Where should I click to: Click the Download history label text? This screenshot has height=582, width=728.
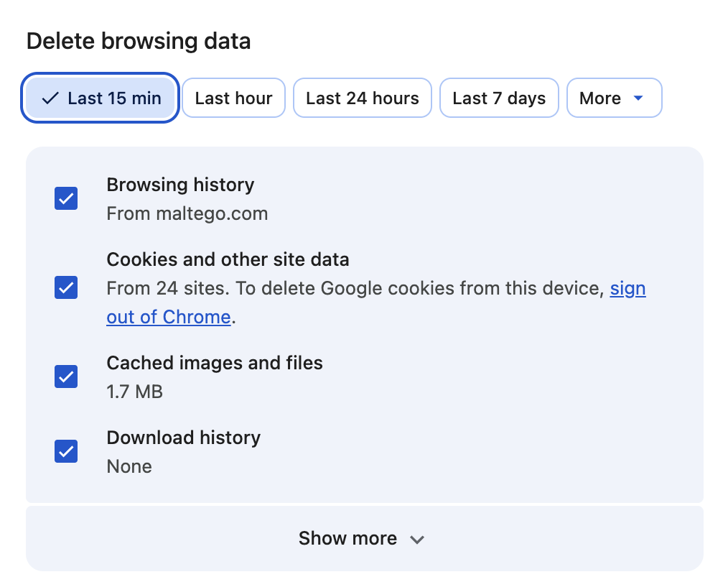[183, 438]
